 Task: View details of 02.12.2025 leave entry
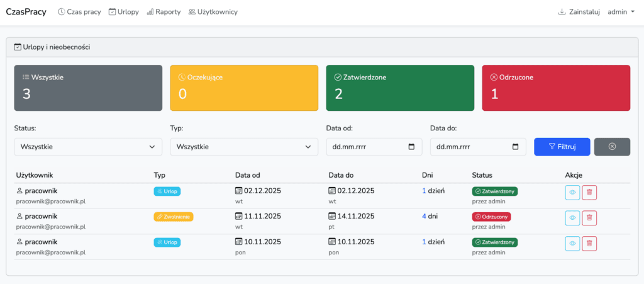pos(572,192)
